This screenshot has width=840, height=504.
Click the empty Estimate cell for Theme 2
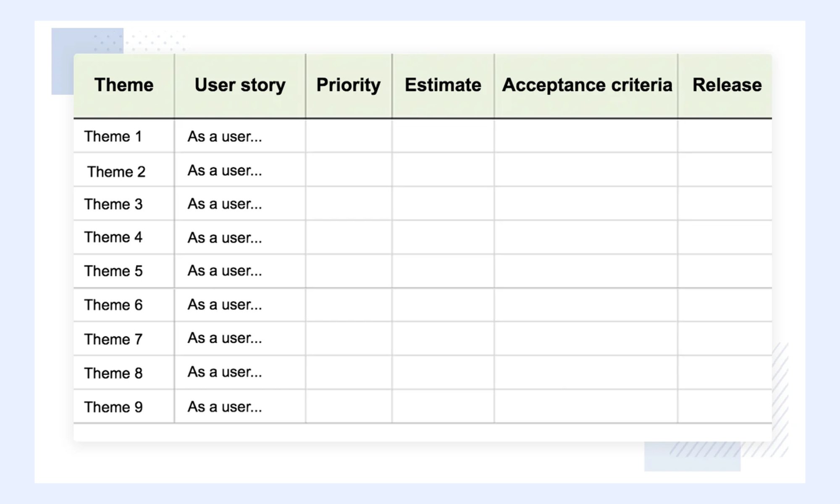point(443,170)
